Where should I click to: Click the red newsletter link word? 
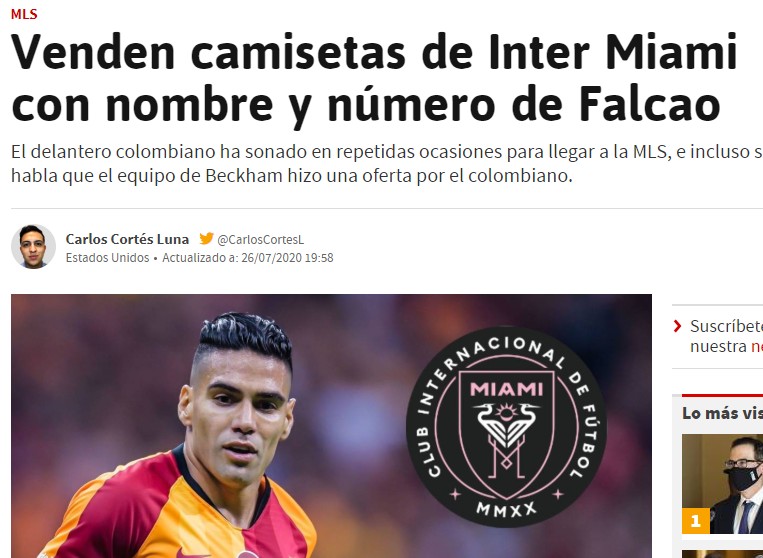pos(757,346)
